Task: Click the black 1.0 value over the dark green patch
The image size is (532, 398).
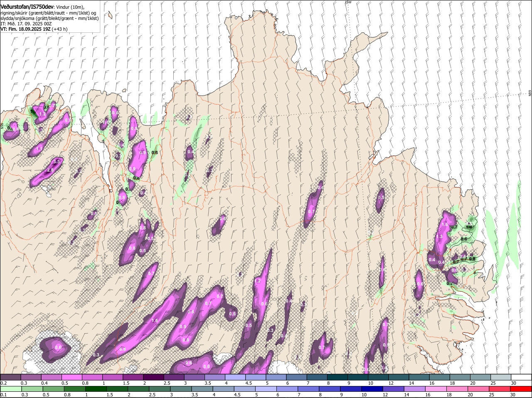Action: pos(469,227)
